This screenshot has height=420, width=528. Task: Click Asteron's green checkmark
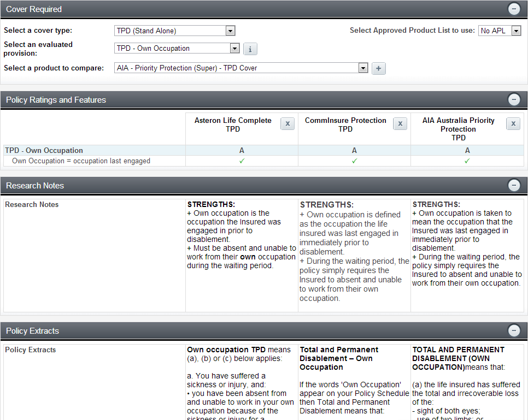coord(242,161)
